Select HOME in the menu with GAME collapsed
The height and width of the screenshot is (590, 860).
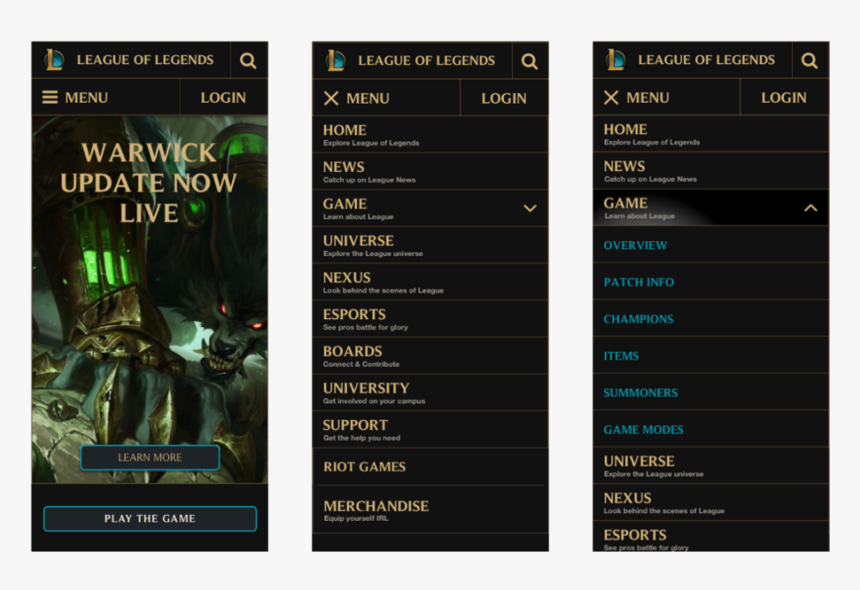(430, 134)
